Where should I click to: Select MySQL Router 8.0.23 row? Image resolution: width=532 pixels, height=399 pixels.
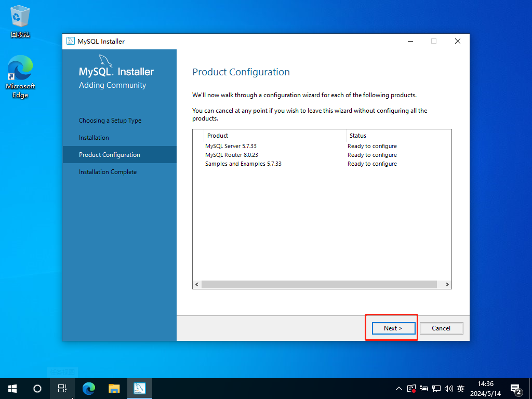(231, 155)
